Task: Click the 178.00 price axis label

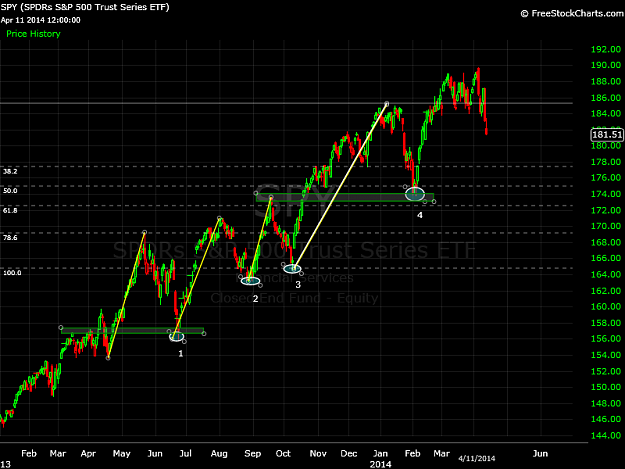Action: (605, 162)
